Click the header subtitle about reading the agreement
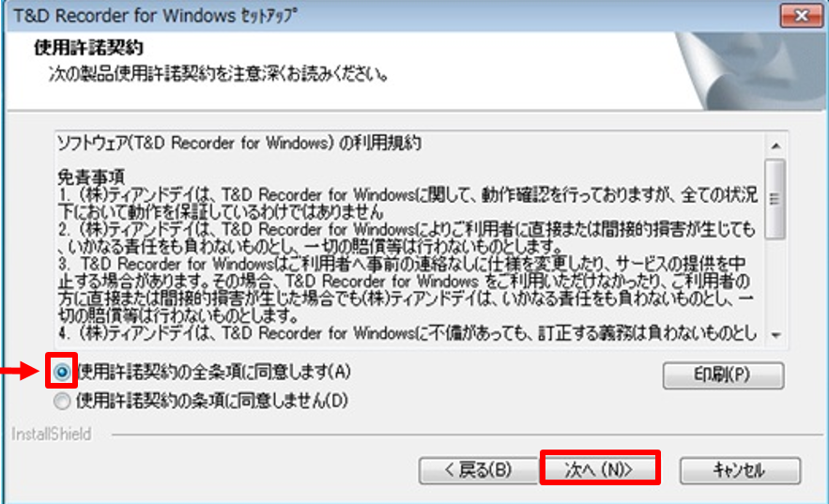The height and width of the screenshot is (504, 829). (219, 74)
